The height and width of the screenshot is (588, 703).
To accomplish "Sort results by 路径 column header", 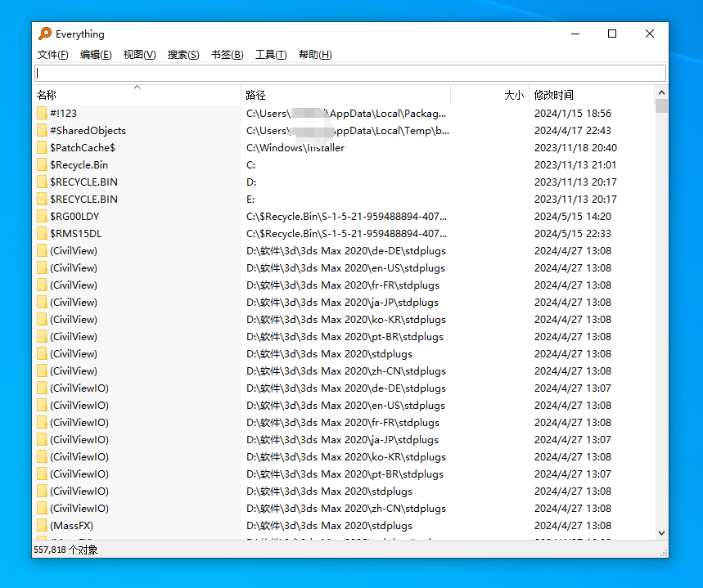I will point(345,95).
